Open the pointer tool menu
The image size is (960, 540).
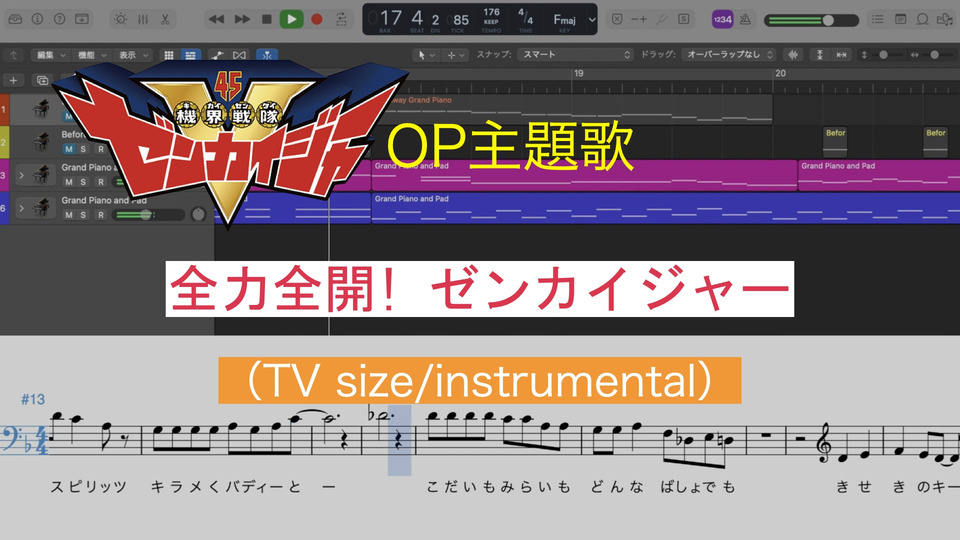tap(426, 55)
